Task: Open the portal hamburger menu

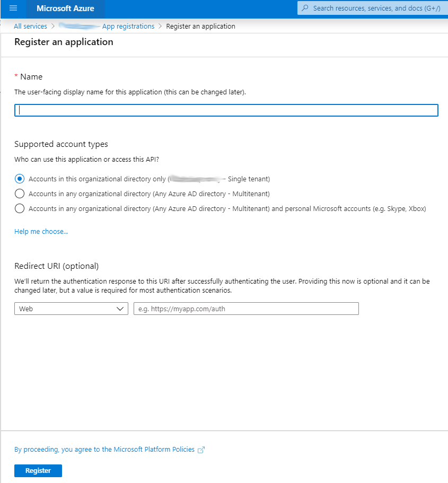Action: coord(13,8)
